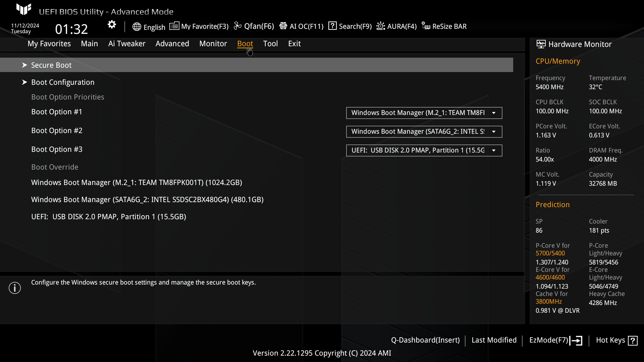This screenshot has width=644, height=362.
Task: Boot override from USB DISK 2.0 PMAP
Action: tap(108, 217)
